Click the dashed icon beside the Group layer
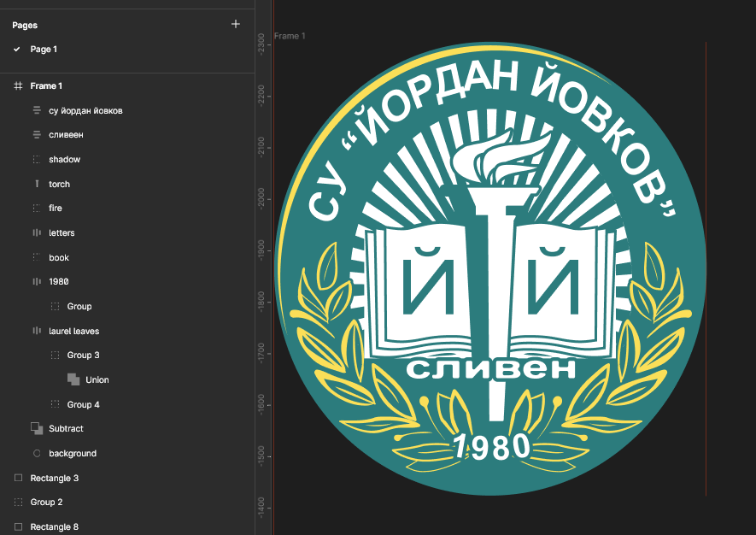 point(55,306)
